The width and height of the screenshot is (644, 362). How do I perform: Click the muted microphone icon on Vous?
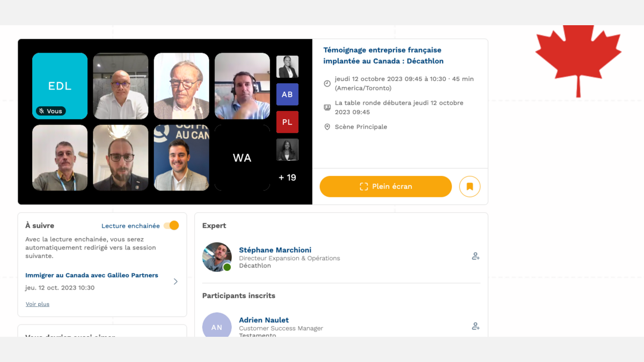(41, 111)
